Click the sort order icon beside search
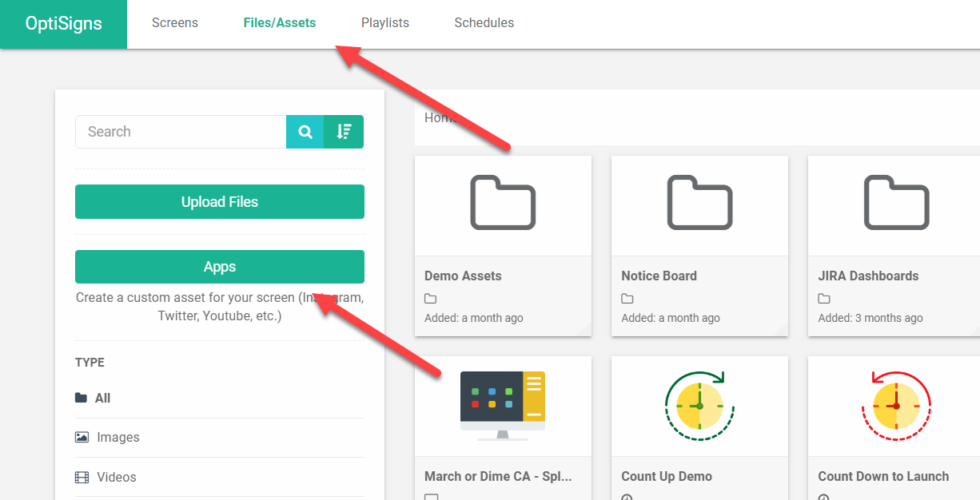The height and width of the screenshot is (500, 980). click(x=344, y=131)
